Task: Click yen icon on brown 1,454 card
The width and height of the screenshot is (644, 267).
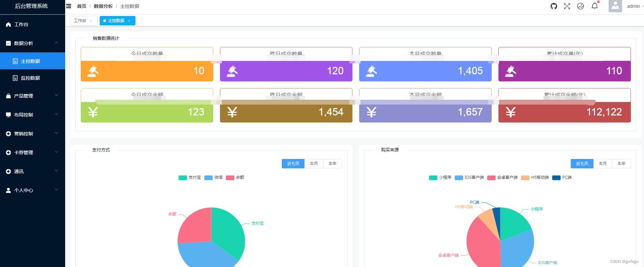Action: tap(232, 112)
